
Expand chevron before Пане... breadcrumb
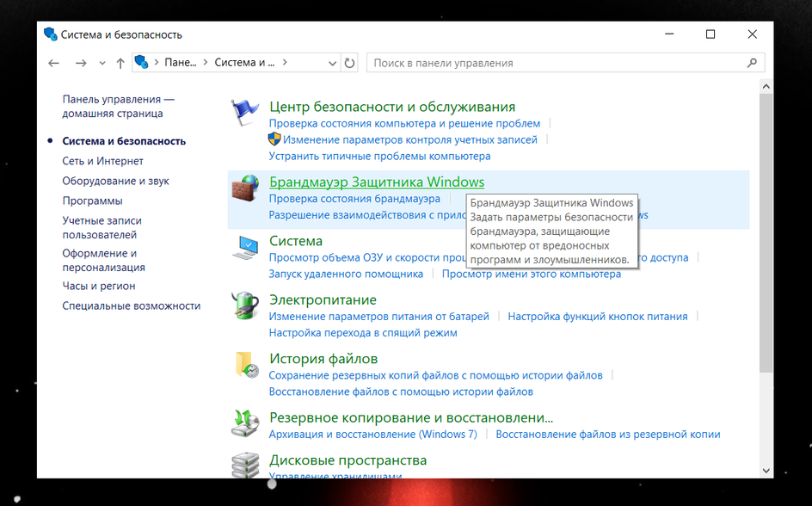pos(157,62)
